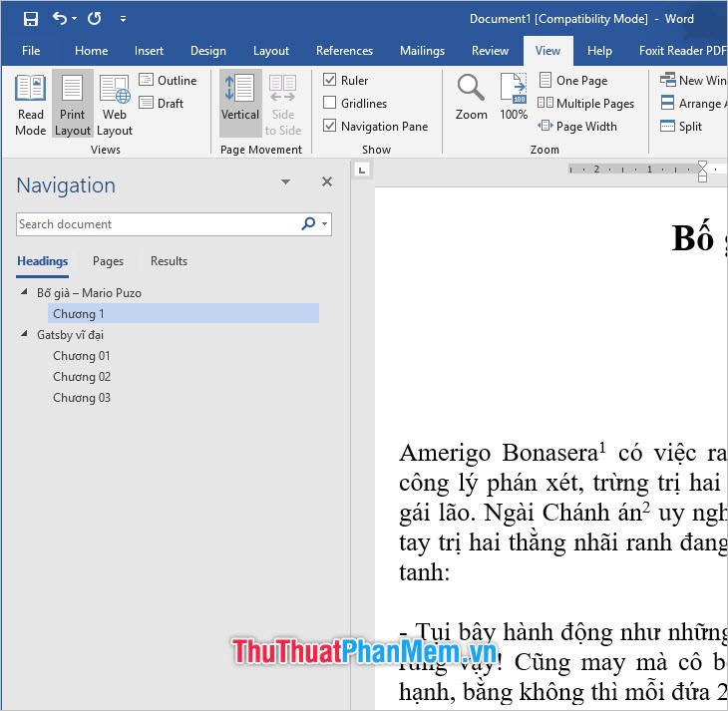Set zoom to Page Width
The width and height of the screenshot is (728, 711).
coord(577,127)
